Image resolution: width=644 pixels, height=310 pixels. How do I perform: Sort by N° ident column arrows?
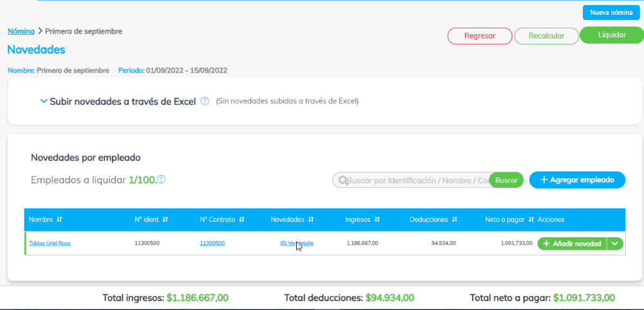pos(166,219)
